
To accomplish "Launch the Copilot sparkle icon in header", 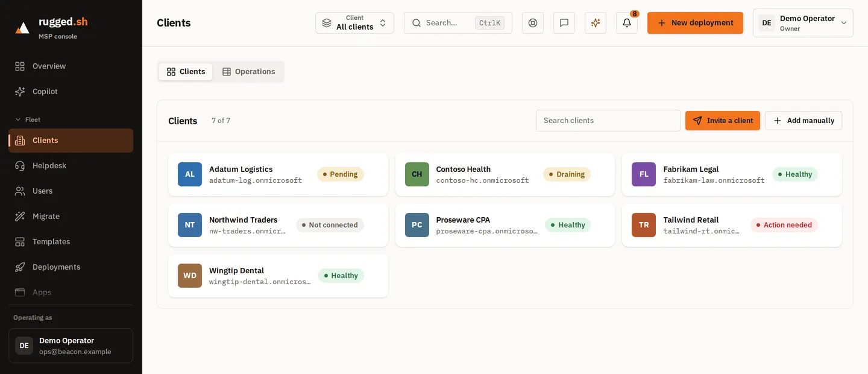I will coord(596,23).
